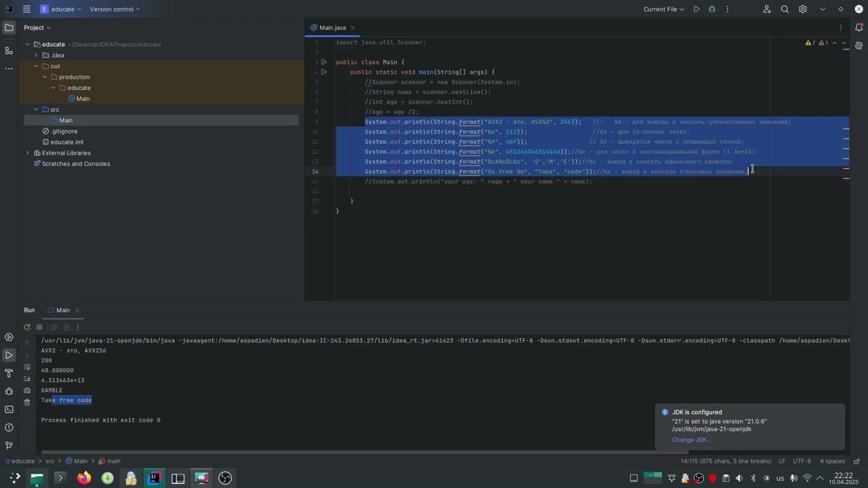
Task: Click UTF-8 encoding in status bar
Action: point(802,461)
